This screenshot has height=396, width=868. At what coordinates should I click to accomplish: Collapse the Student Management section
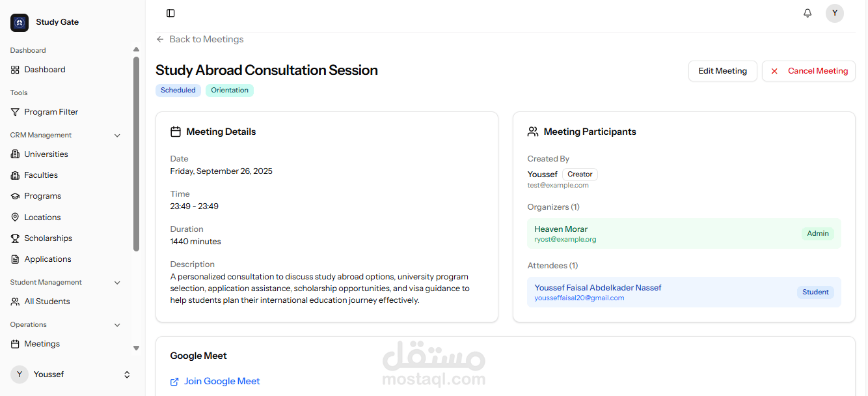pos(117,283)
